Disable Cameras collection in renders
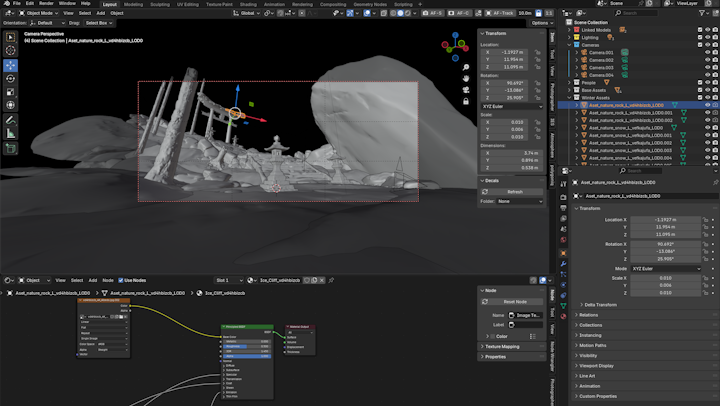The image size is (720, 406). pyautogui.click(x=715, y=45)
